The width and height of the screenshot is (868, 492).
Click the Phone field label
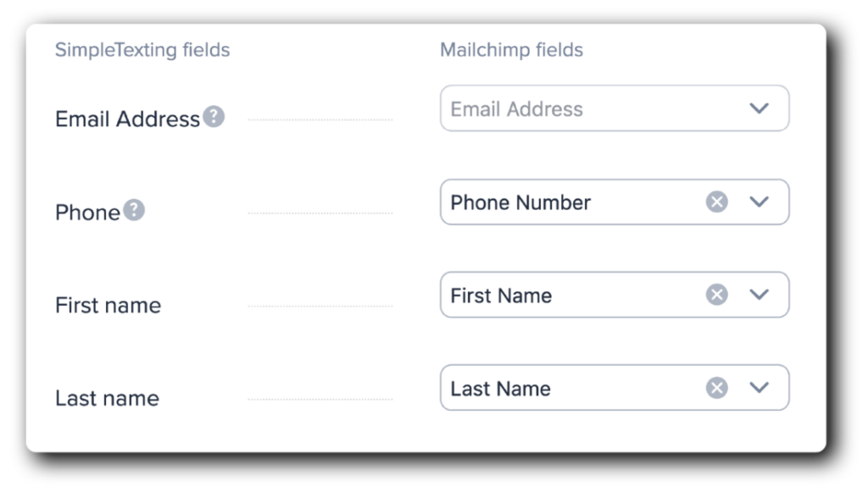[x=87, y=212]
